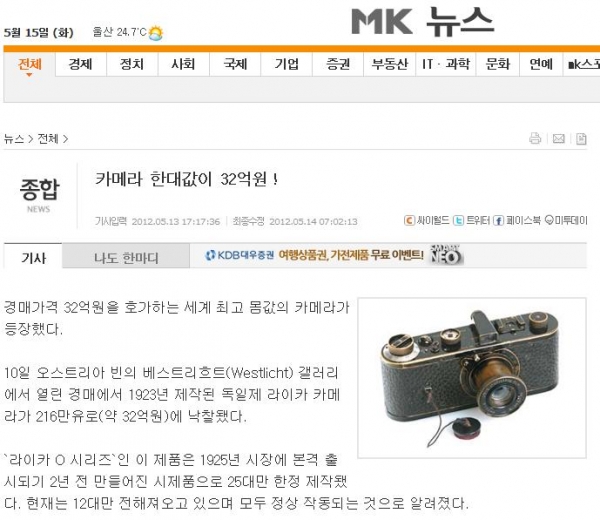Open the 경제 news section

click(x=80, y=64)
